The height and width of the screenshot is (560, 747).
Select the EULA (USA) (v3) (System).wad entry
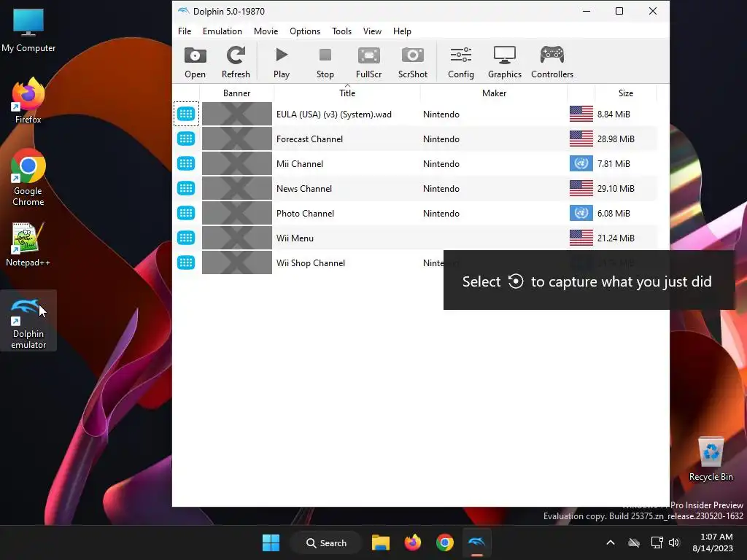click(x=334, y=114)
